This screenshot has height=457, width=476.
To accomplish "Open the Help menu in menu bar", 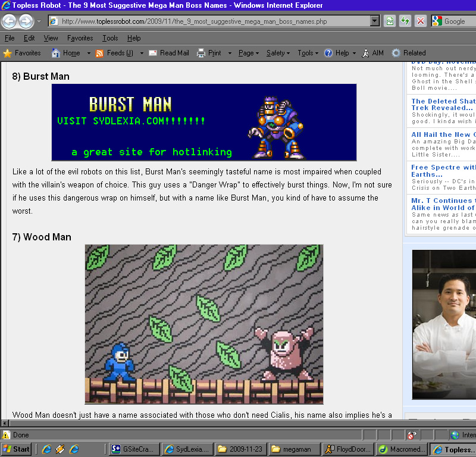I will coord(134,38).
